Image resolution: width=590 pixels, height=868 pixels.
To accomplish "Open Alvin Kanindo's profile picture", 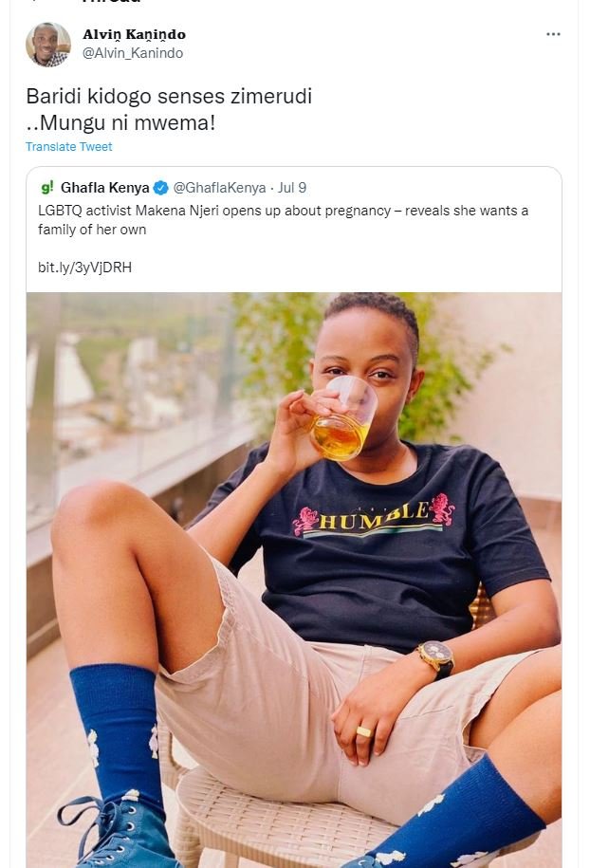I will click(46, 44).
